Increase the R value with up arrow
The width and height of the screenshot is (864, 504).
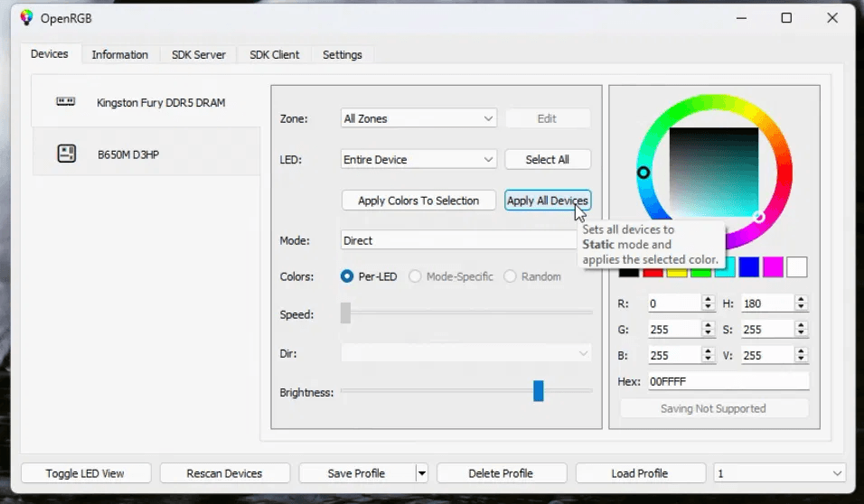708,299
